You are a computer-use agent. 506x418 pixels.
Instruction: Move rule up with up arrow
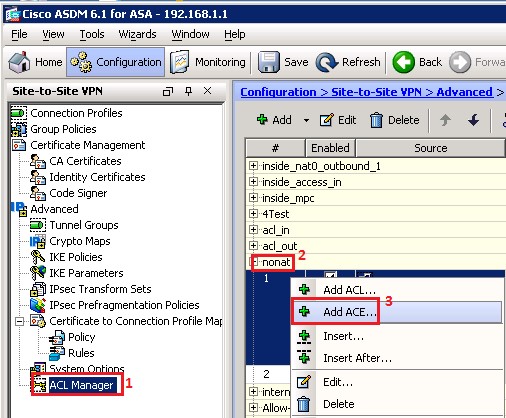[445, 120]
